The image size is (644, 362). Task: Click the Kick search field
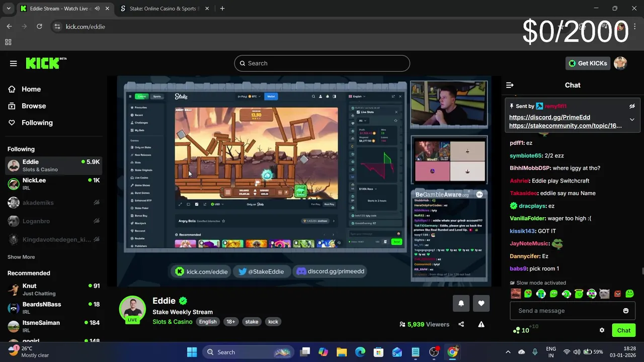[x=322, y=63]
